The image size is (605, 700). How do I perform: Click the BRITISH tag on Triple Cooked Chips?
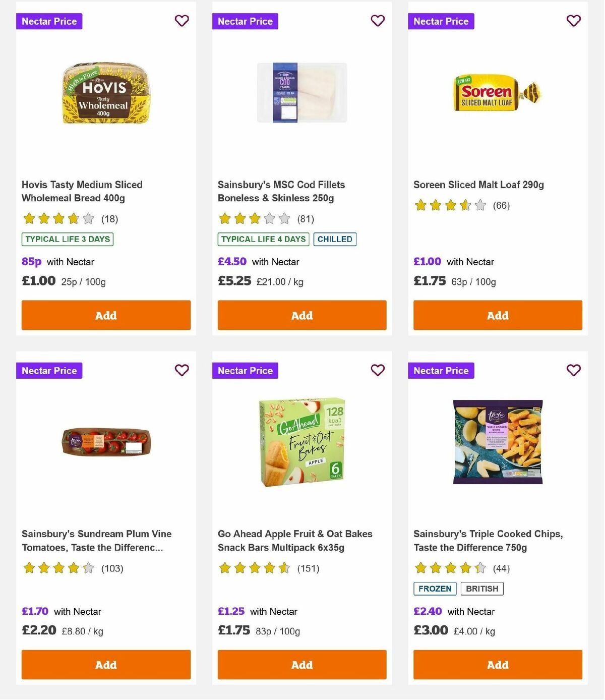tap(482, 588)
